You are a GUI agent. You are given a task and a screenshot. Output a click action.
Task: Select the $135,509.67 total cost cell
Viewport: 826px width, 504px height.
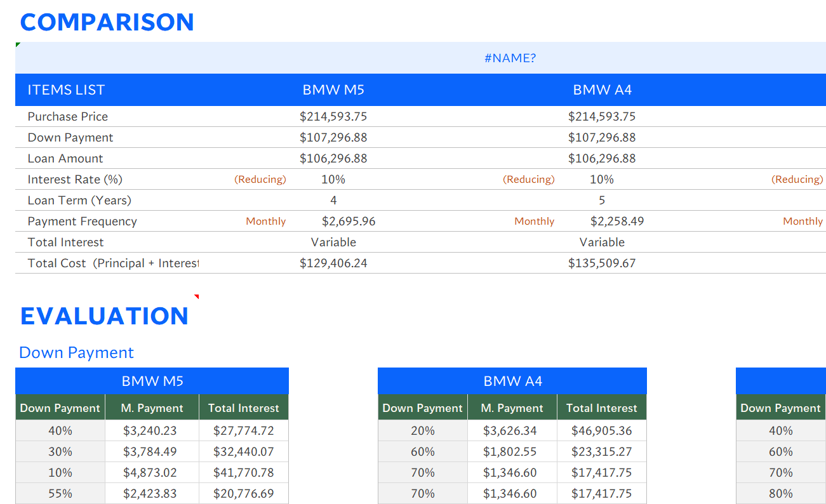click(602, 263)
